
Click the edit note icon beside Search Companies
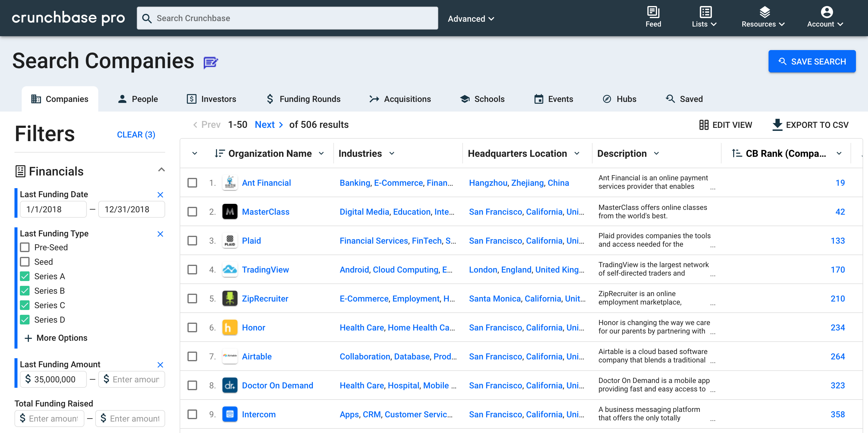coord(210,62)
